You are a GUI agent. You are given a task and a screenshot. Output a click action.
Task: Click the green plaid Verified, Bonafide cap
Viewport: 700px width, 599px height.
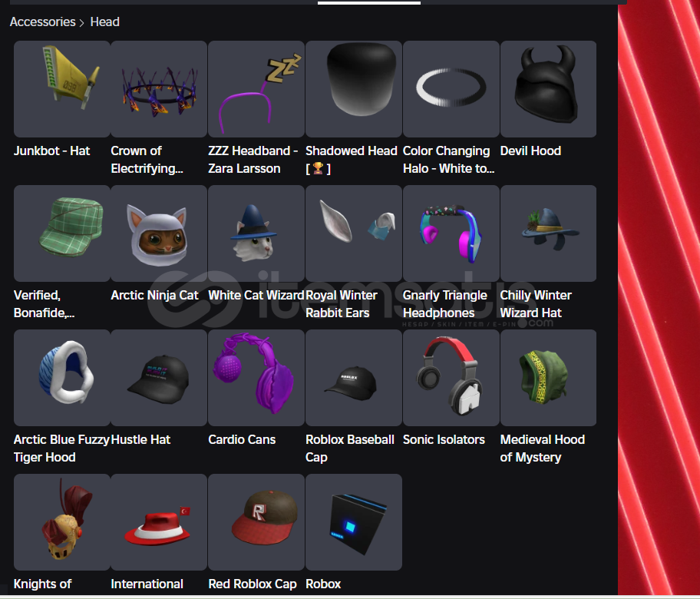coord(62,233)
